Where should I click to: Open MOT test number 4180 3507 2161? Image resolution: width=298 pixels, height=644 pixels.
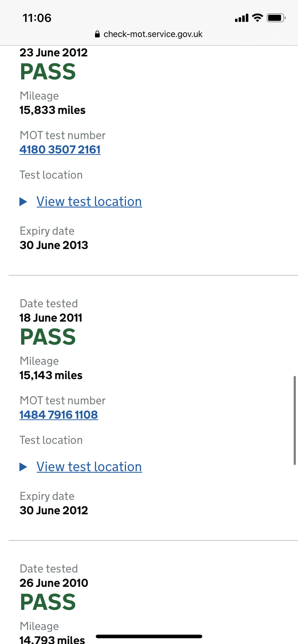point(60,149)
